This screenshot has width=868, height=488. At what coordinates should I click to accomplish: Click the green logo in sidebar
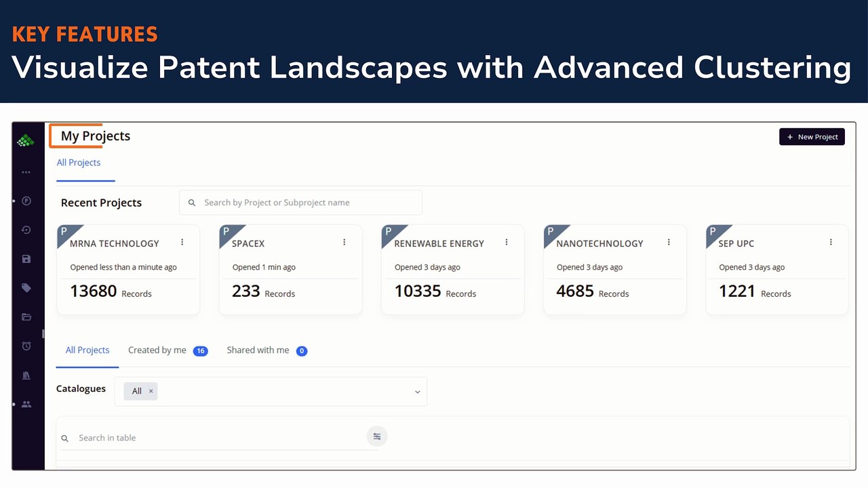pyautogui.click(x=26, y=140)
